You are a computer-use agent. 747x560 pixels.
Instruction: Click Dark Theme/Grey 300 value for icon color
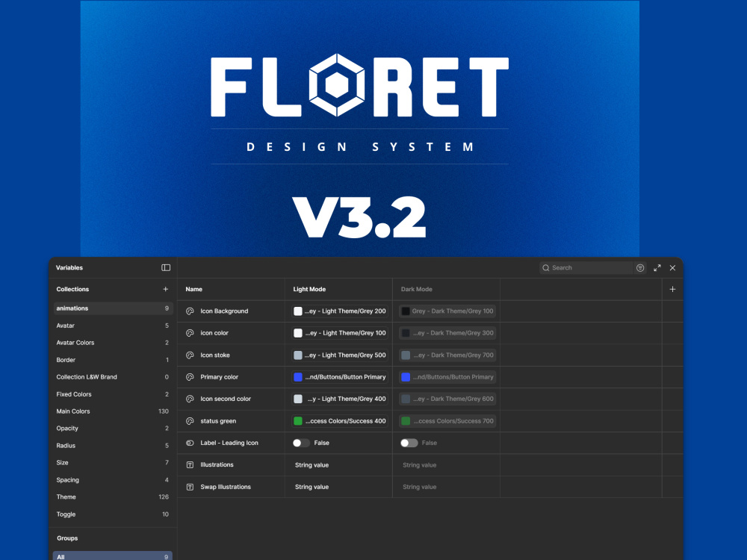coord(447,333)
